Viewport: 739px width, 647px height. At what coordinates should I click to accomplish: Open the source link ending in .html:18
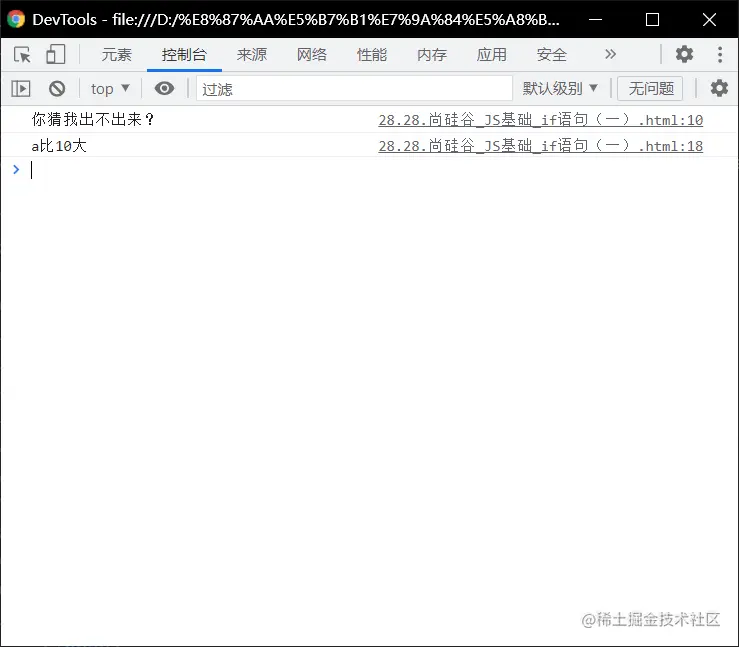pos(541,146)
